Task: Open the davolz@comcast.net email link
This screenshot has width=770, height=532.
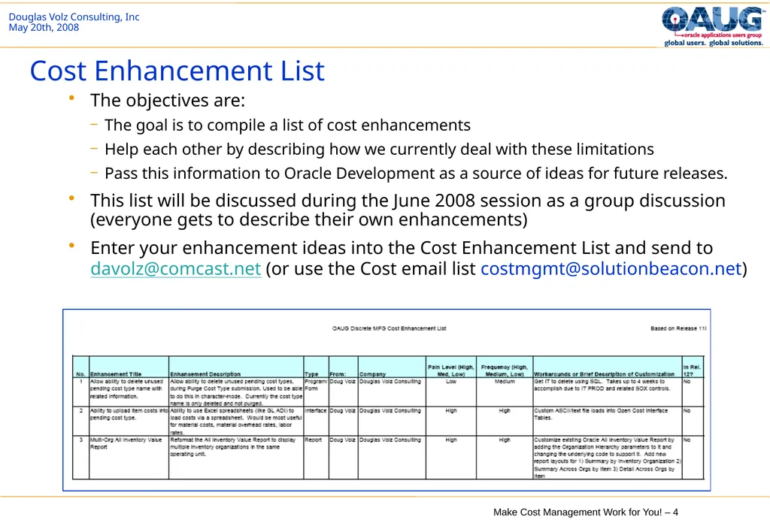Action: tap(176, 269)
